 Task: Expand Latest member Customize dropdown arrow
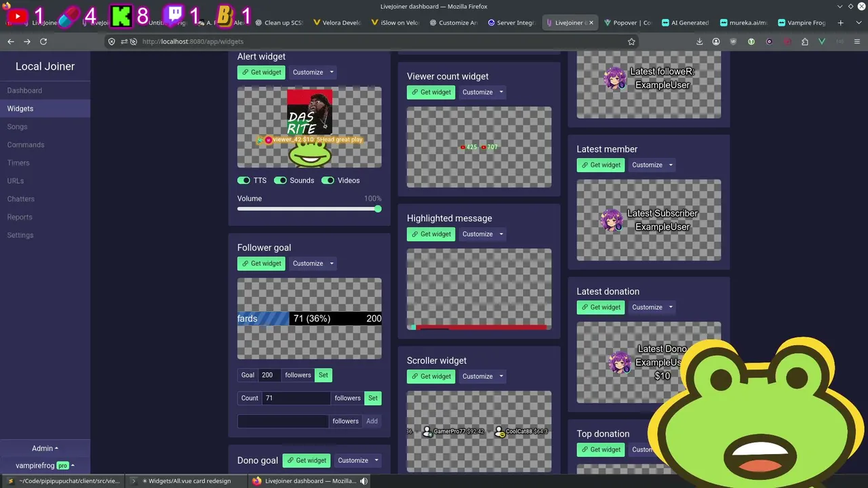point(671,165)
